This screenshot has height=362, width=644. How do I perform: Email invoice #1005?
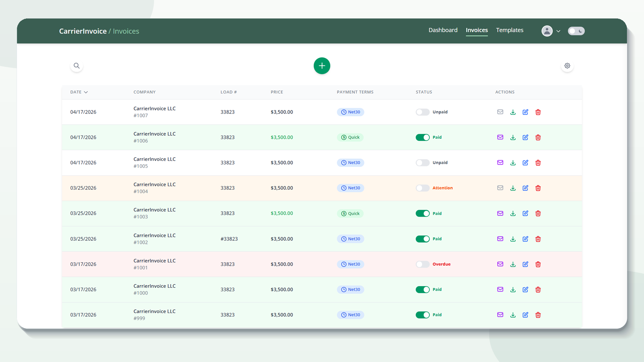pos(500,163)
